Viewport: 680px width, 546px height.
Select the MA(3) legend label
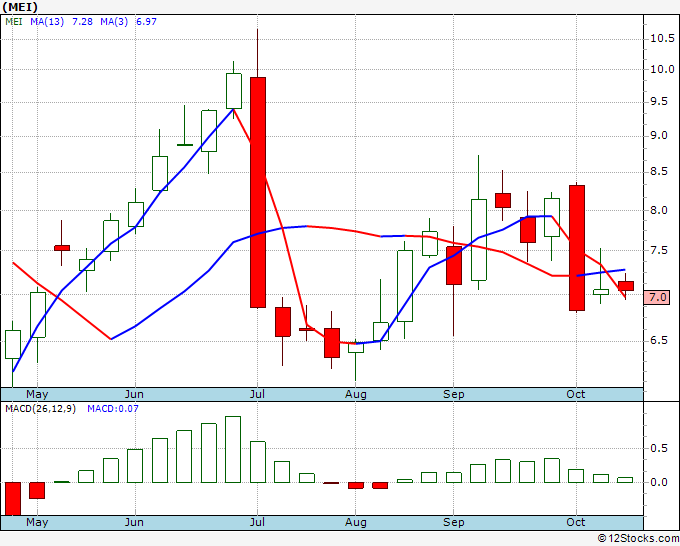(x=114, y=21)
